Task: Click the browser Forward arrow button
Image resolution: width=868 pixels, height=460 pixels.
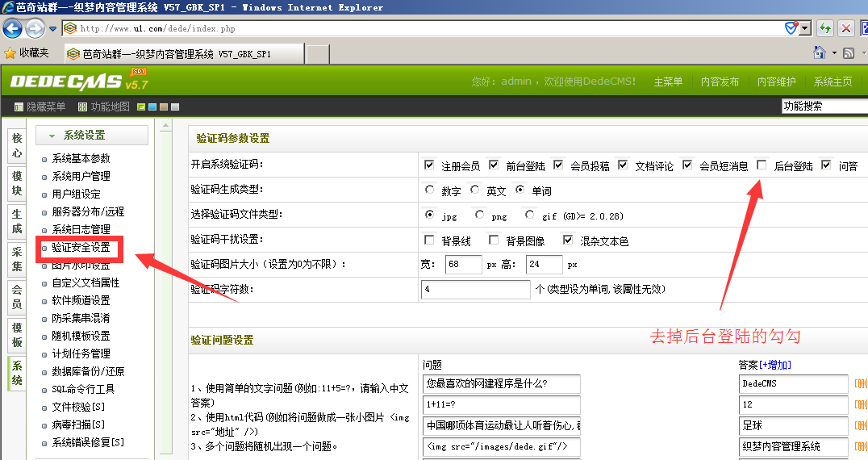Action: (35, 28)
